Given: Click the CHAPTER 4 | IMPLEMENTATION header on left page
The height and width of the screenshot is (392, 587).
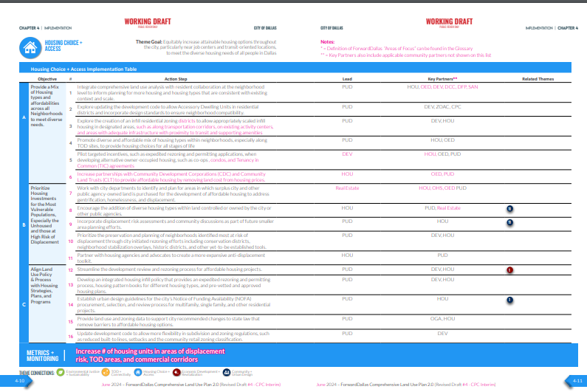Looking at the screenshot, I should click(45, 28).
